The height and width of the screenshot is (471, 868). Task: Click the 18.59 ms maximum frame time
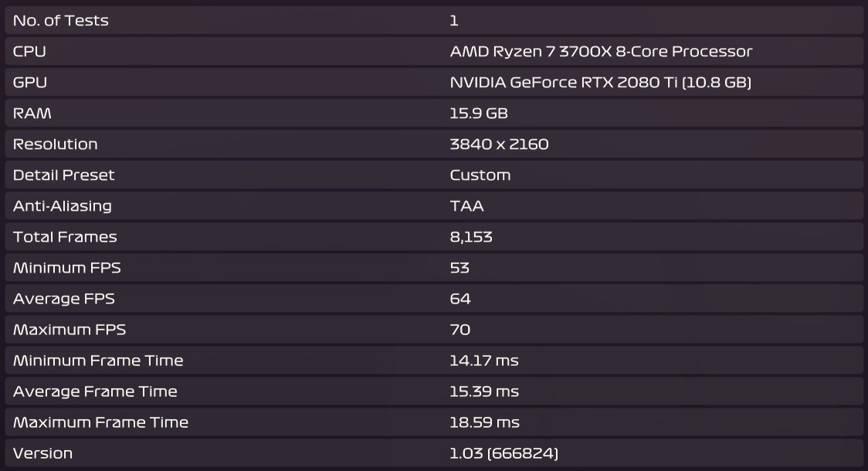click(484, 422)
